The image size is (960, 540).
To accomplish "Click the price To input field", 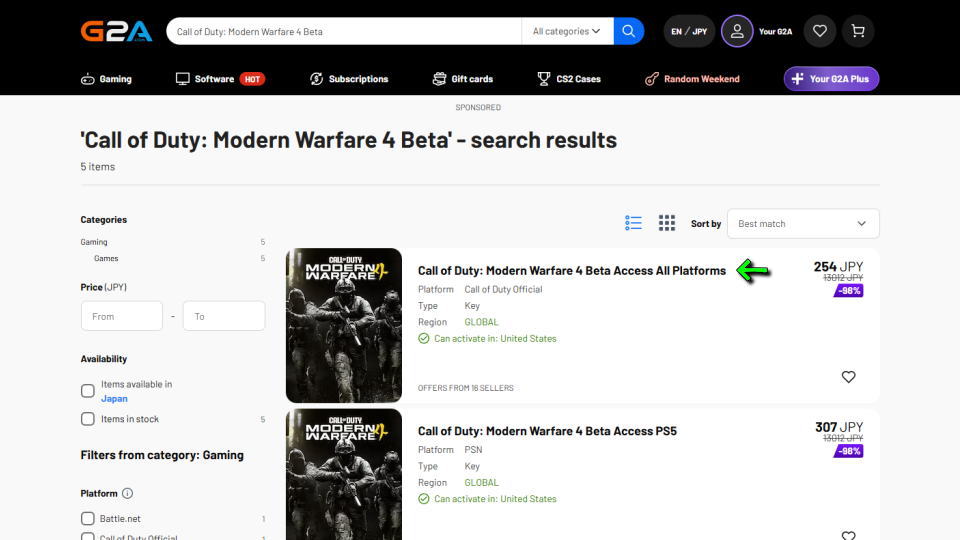I will click(x=224, y=316).
